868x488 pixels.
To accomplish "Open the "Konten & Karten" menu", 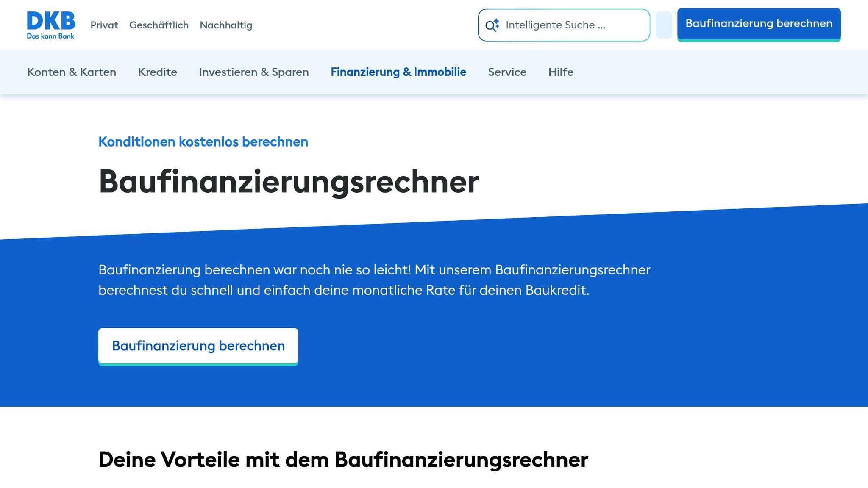I will [71, 72].
